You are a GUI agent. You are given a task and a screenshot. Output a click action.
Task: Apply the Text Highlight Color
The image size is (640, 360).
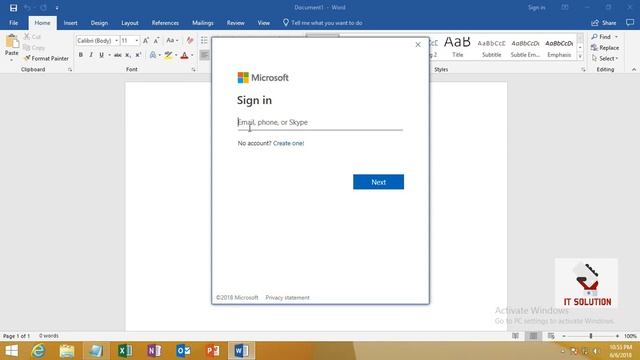[168, 55]
